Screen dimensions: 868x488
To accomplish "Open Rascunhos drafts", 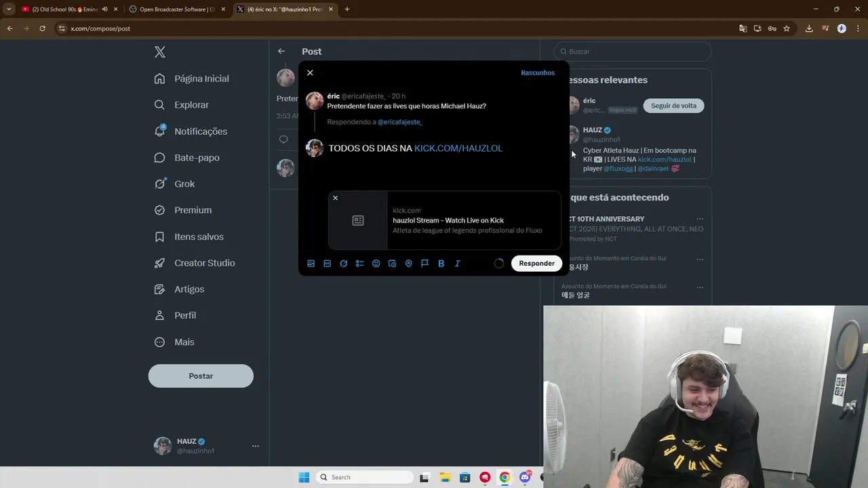I will [x=538, y=73].
